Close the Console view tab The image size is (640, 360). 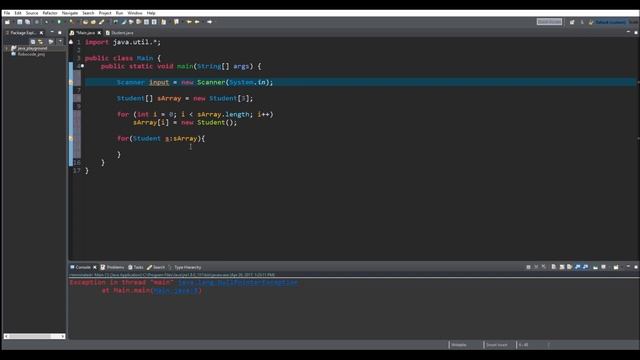coord(95,267)
